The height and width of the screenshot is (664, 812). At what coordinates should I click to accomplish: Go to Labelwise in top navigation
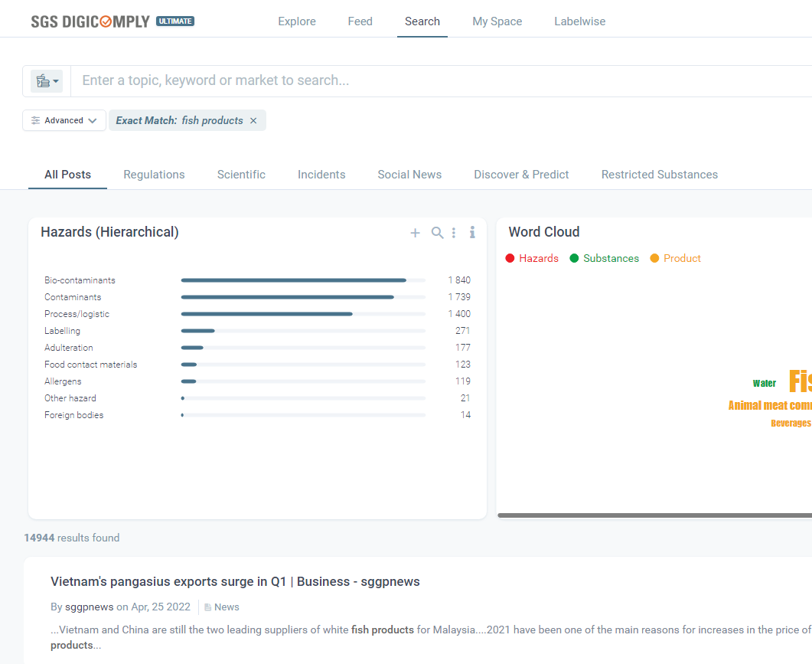coord(579,21)
